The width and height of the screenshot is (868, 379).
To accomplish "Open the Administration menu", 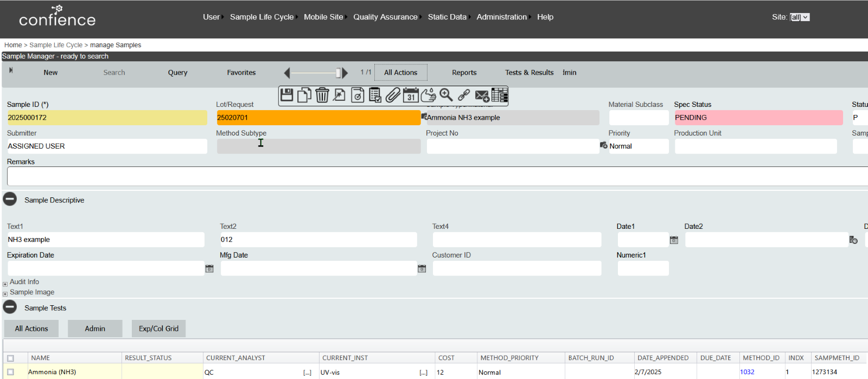I will click(x=502, y=17).
